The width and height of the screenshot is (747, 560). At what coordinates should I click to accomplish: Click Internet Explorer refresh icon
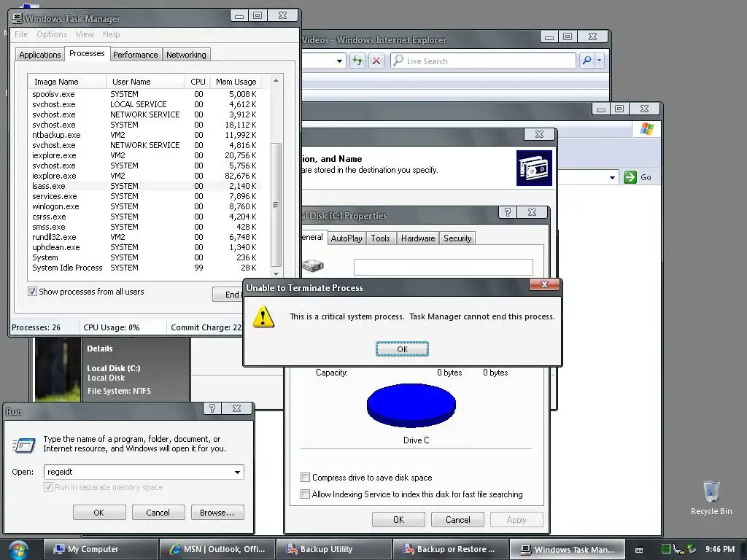[x=357, y=61]
